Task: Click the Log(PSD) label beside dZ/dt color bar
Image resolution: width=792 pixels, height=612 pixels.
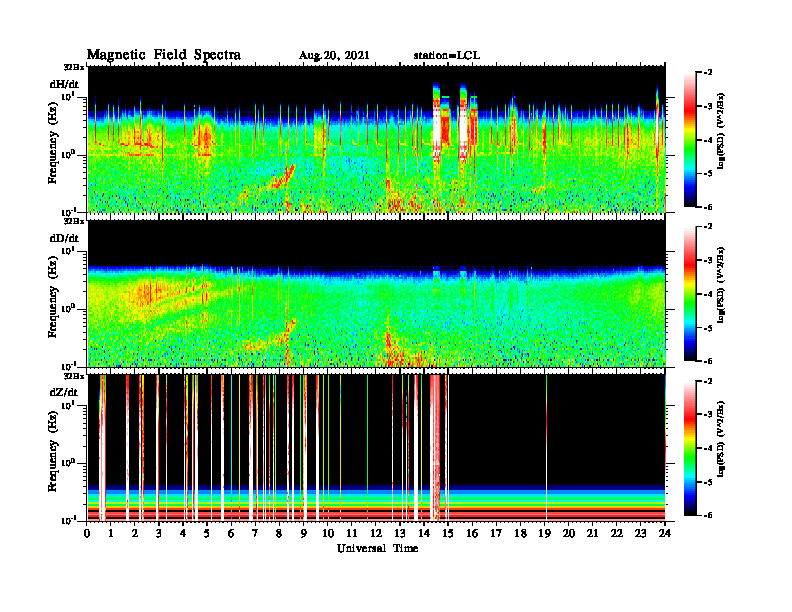Action: pyautogui.click(x=721, y=439)
